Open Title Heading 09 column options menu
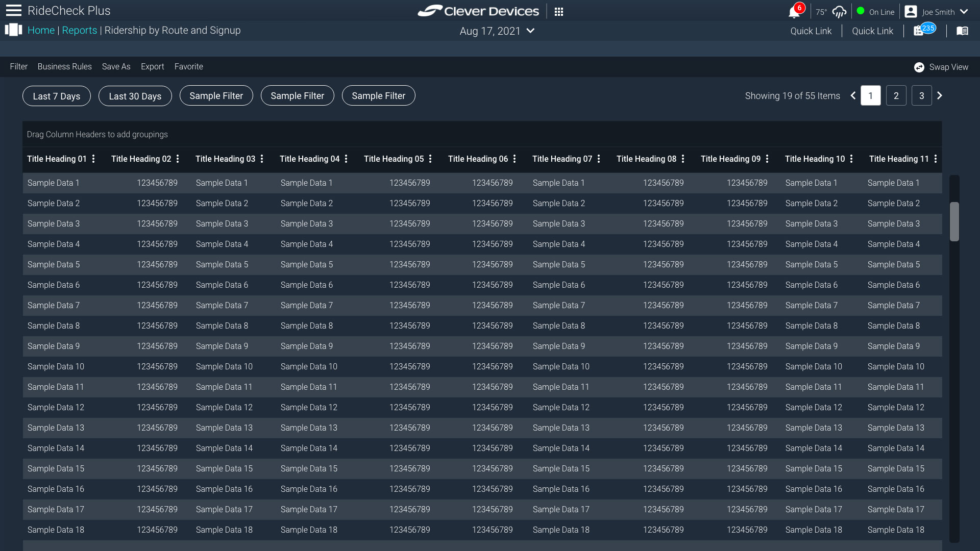This screenshot has height=551, width=980. 767,159
